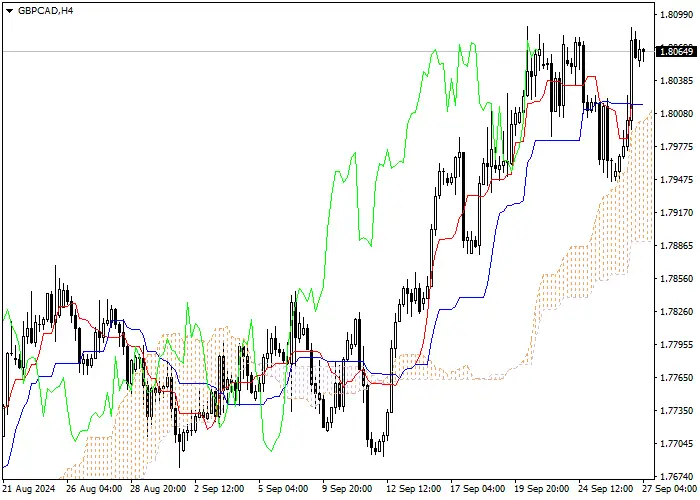
Task: Click the 1.77045 price level
Action: (676, 444)
